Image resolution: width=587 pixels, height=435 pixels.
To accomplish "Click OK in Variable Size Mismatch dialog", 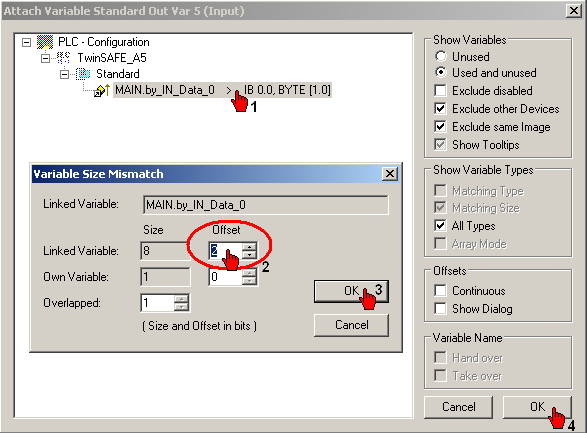I will point(351,291).
